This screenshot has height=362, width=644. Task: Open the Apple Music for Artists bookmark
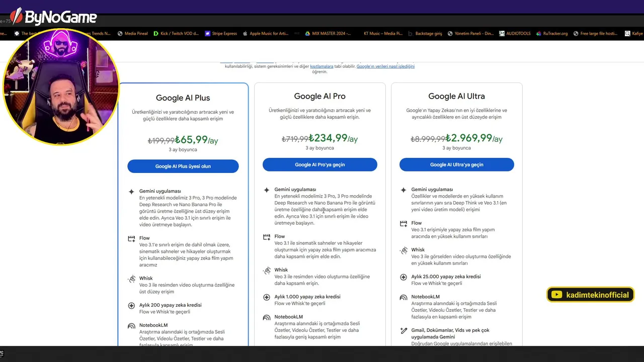266,34
